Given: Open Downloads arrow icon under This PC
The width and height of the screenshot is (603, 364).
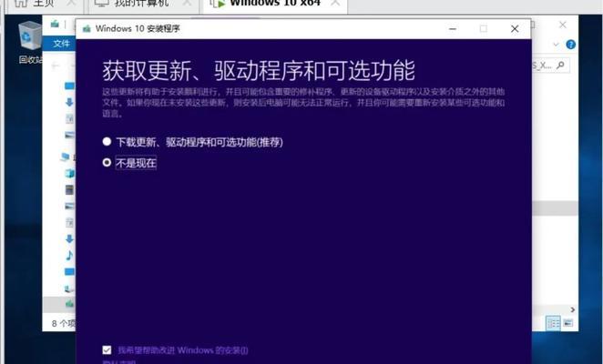Looking at the screenshot, I should click(69, 238).
